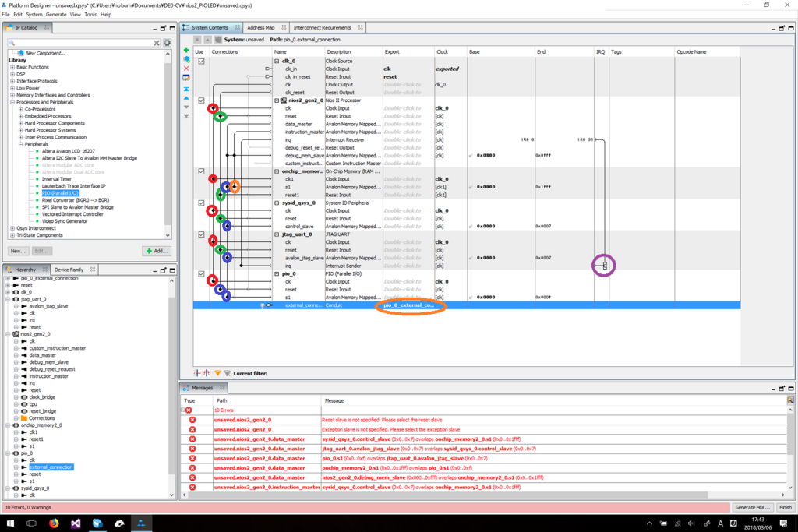Switch to Interconnect Requirements tab
The height and width of the screenshot is (532, 798).
pos(322,28)
